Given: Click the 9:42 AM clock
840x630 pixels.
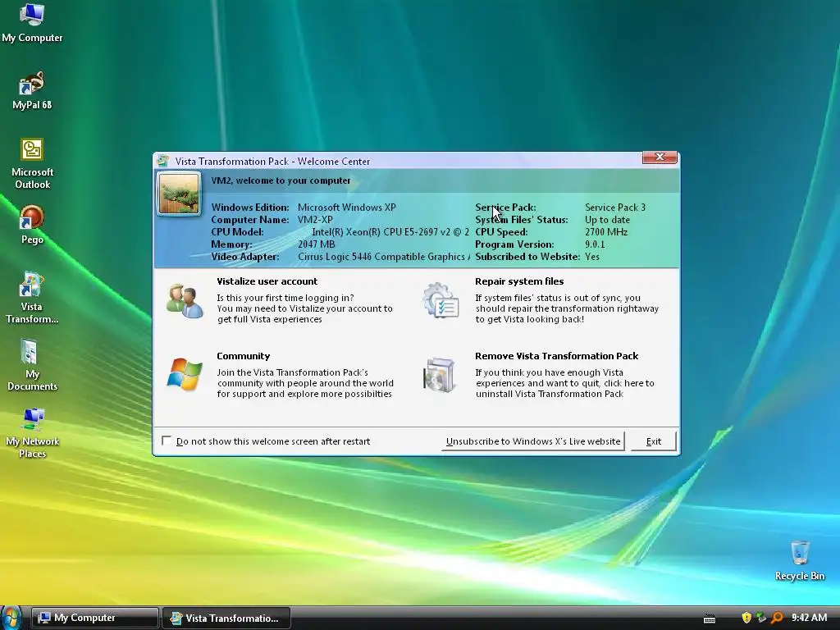Looking at the screenshot, I should 809,618.
